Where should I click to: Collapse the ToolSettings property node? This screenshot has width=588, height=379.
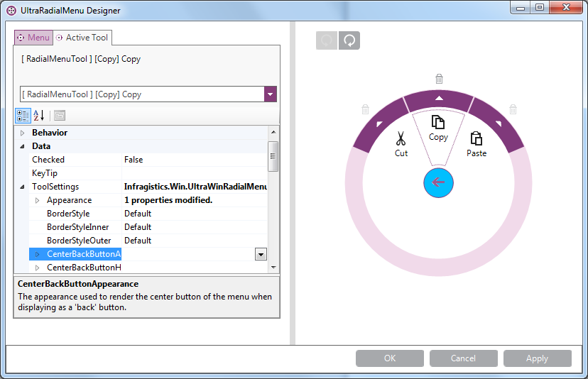(22, 187)
